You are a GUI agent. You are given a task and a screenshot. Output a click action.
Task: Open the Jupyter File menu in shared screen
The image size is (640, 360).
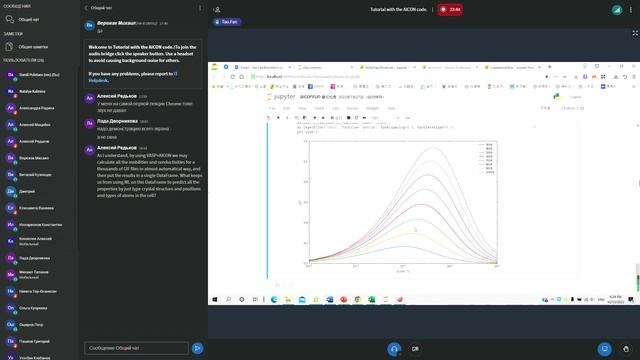(272, 108)
